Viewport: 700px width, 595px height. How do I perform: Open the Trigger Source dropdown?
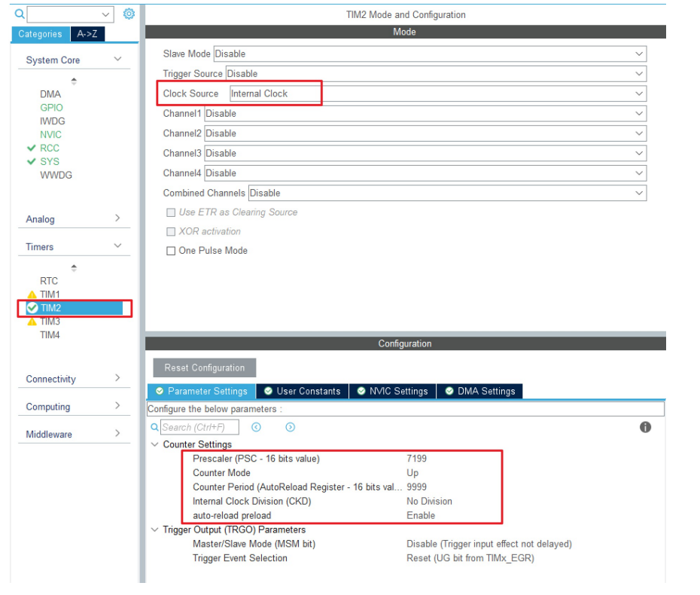click(x=436, y=73)
